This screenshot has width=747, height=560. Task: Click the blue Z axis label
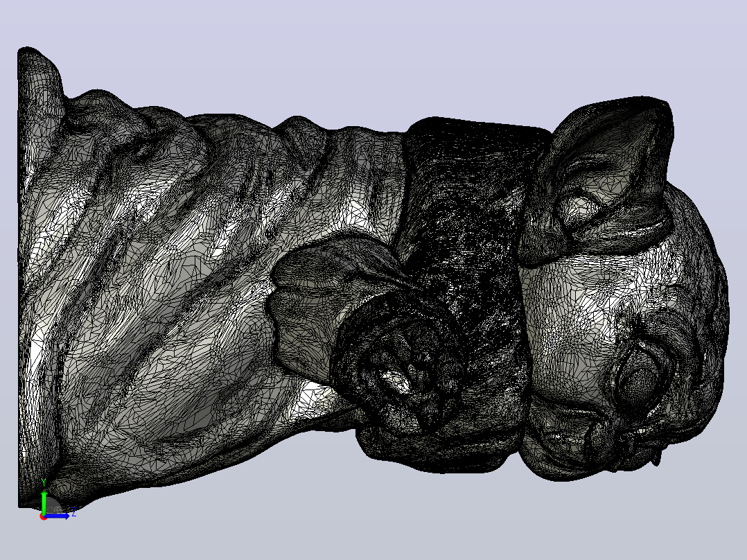coord(74,513)
